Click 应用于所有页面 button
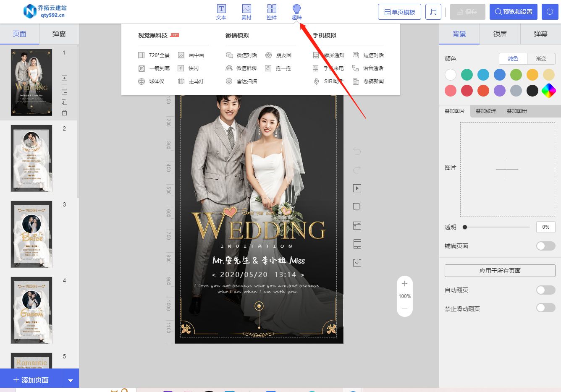Screen dimensions: 561x392 pos(500,270)
